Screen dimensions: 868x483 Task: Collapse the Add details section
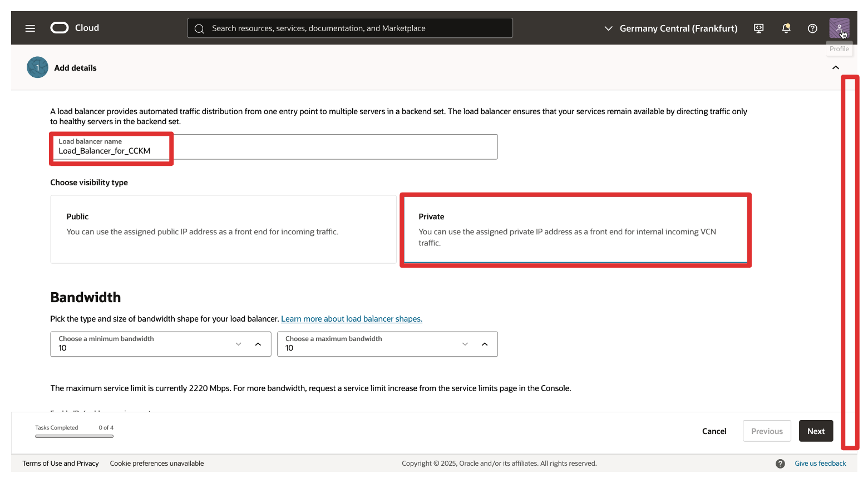pyautogui.click(x=835, y=68)
